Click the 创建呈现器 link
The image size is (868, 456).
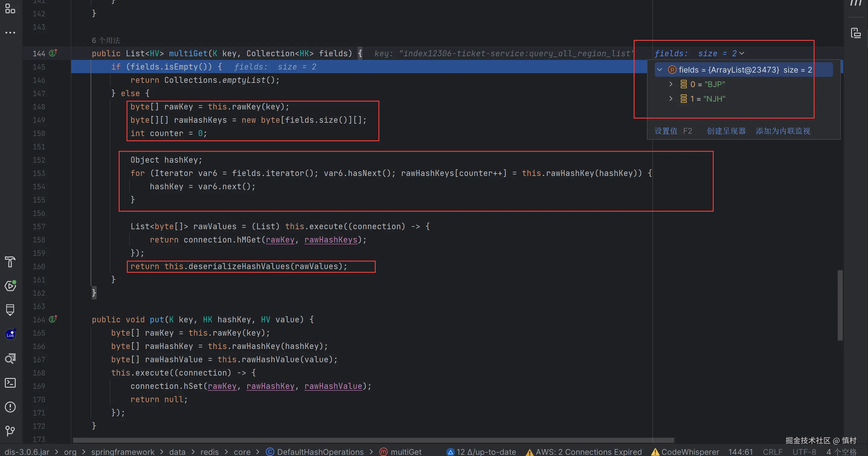coord(726,131)
